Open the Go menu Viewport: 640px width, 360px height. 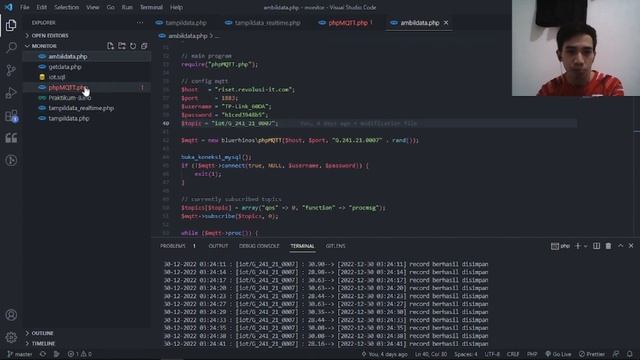point(111,7)
